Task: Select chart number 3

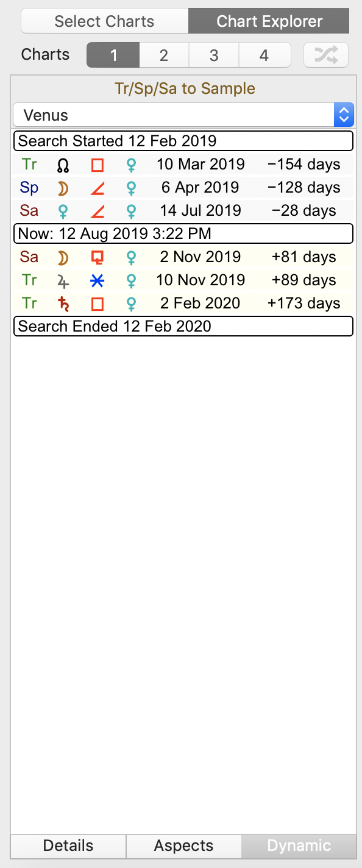Action: click(x=214, y=55)
